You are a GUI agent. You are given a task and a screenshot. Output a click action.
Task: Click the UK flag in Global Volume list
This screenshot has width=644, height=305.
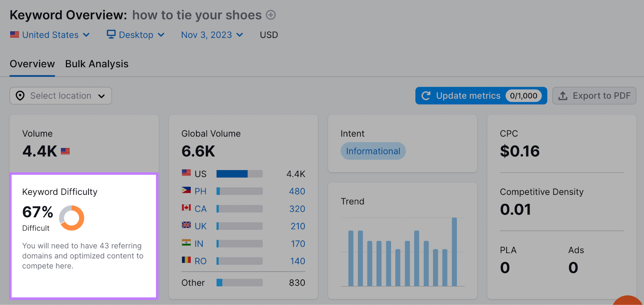pyautogui.click(x=186, y=226)
